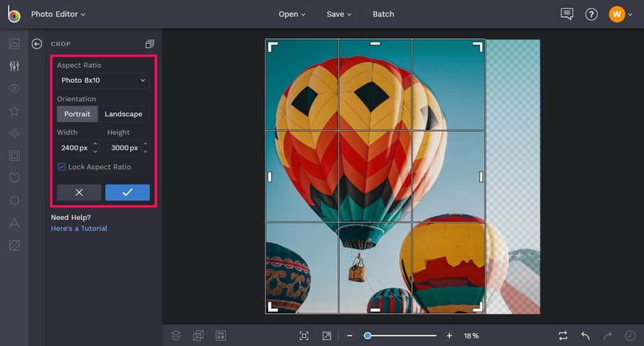Click the Open menu
This screenshot has width=644, height=346.
pos(292,14)
